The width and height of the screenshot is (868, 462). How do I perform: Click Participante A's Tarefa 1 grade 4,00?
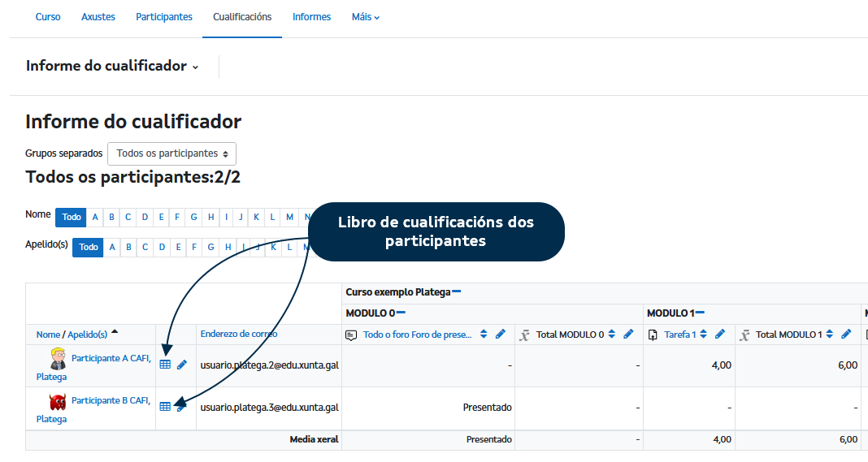[x=722, y=365]
